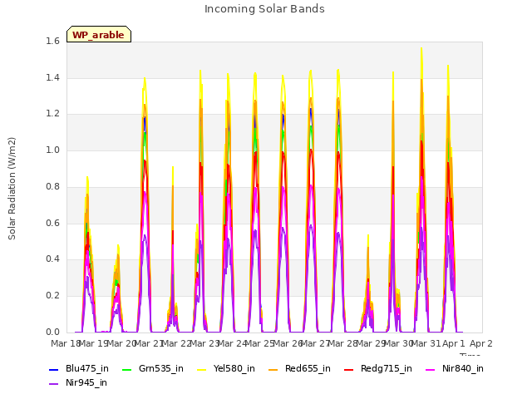Click the Apr 2 x-axis tick label
The height and width of the screenshot is (399, 532).
(481, 343)
